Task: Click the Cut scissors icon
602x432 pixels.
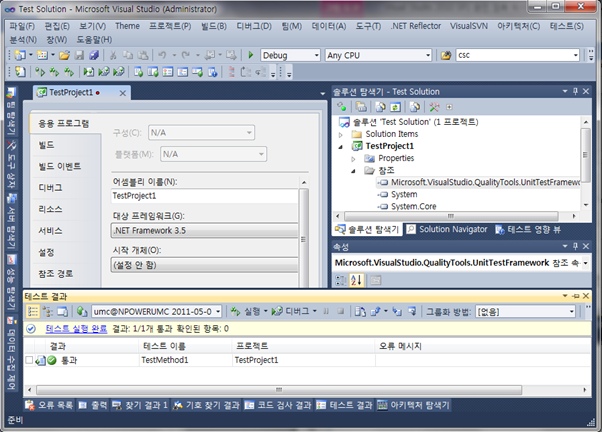Action: point(113,55)
